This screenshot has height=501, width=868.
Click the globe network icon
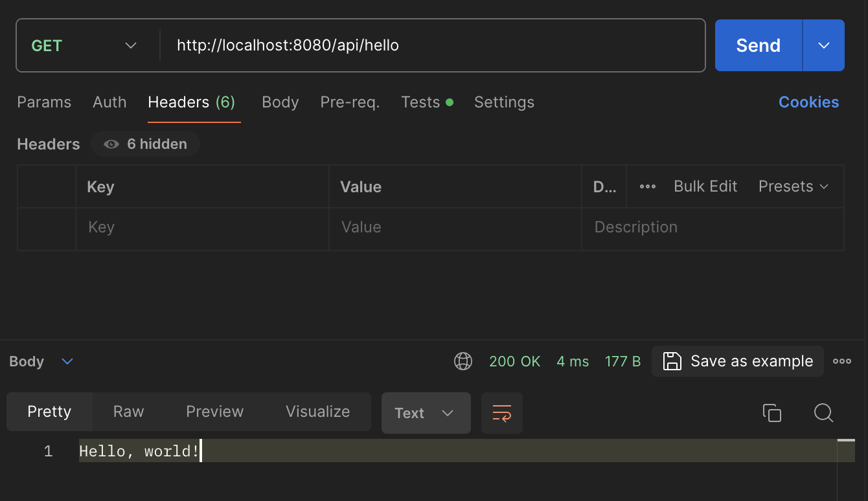pyautogui.click(x=463, y=361)
